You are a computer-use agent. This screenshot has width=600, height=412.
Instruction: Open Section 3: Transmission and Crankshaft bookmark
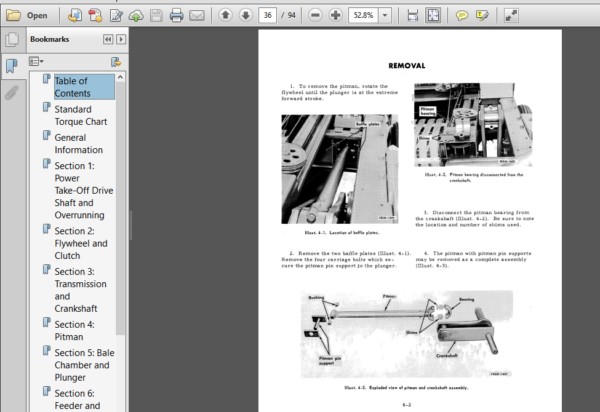pyautogui.click(x=80, y=290)
